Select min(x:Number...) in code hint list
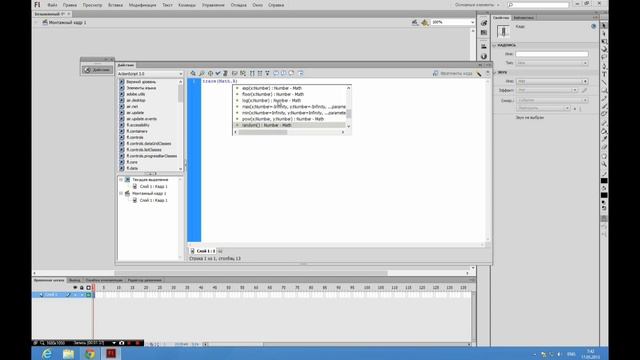640x360 pixels. coord(290,113)
